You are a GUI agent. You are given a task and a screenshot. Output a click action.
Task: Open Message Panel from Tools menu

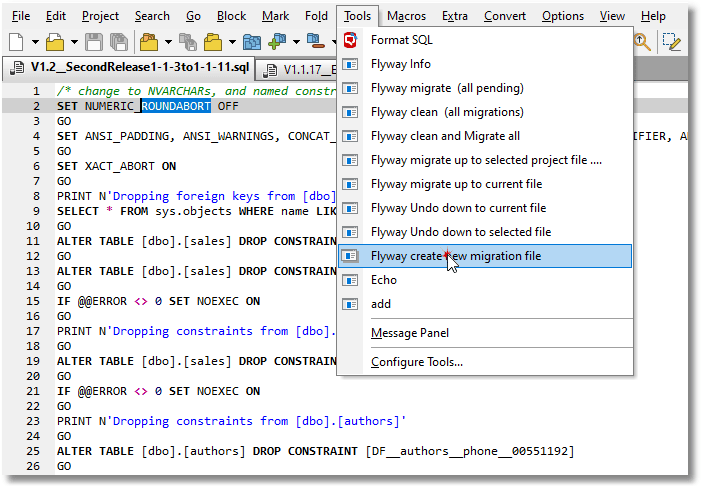coord(485,333)
